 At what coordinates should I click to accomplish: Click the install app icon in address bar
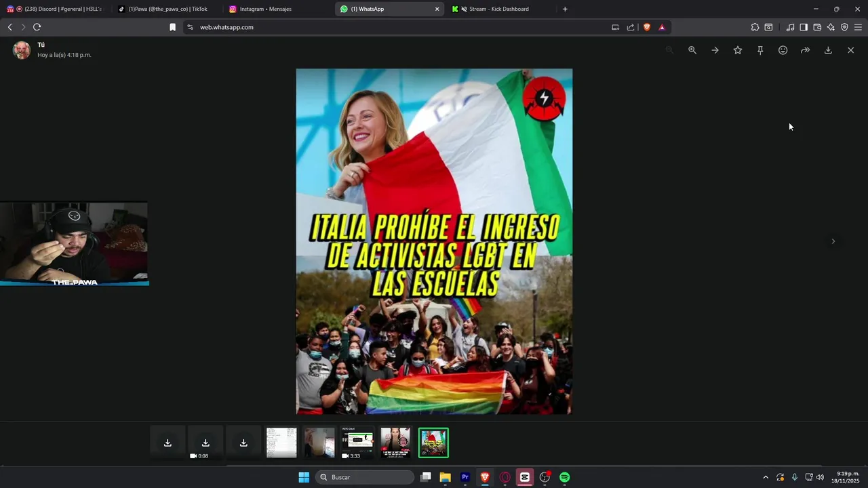615,27
